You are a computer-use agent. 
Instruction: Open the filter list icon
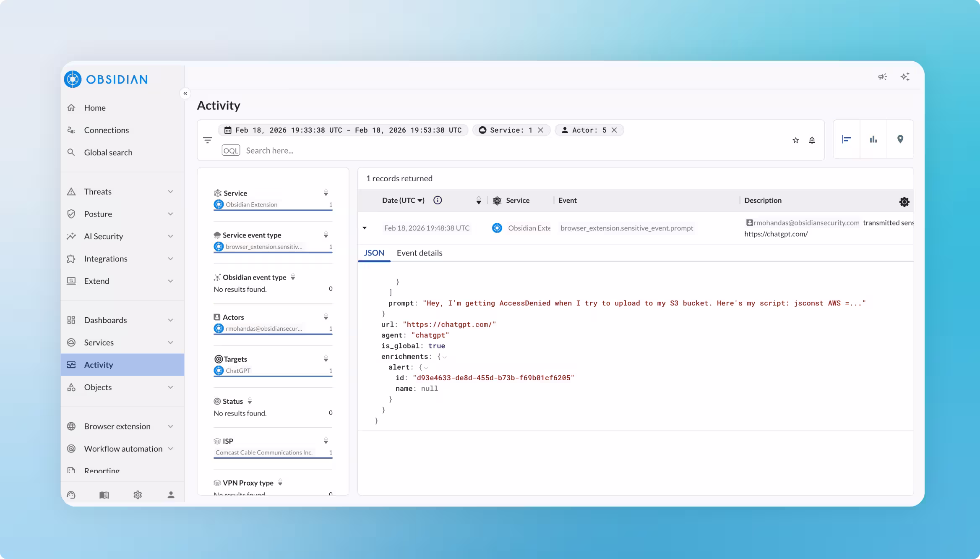208,140
